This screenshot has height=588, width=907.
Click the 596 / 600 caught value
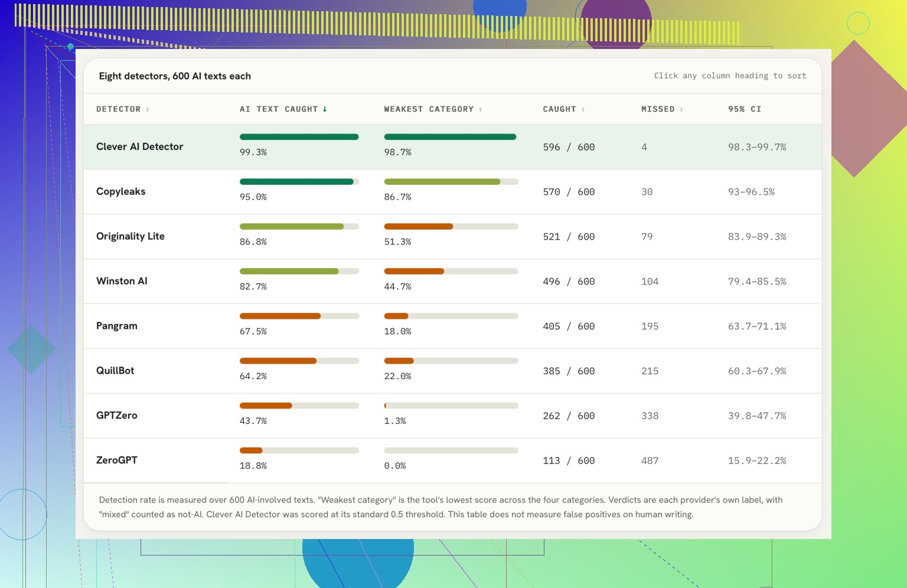[x=569, y=147]
